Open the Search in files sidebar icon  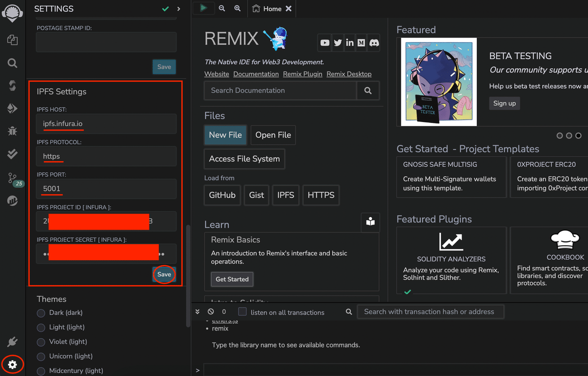[x=12, y=63]
